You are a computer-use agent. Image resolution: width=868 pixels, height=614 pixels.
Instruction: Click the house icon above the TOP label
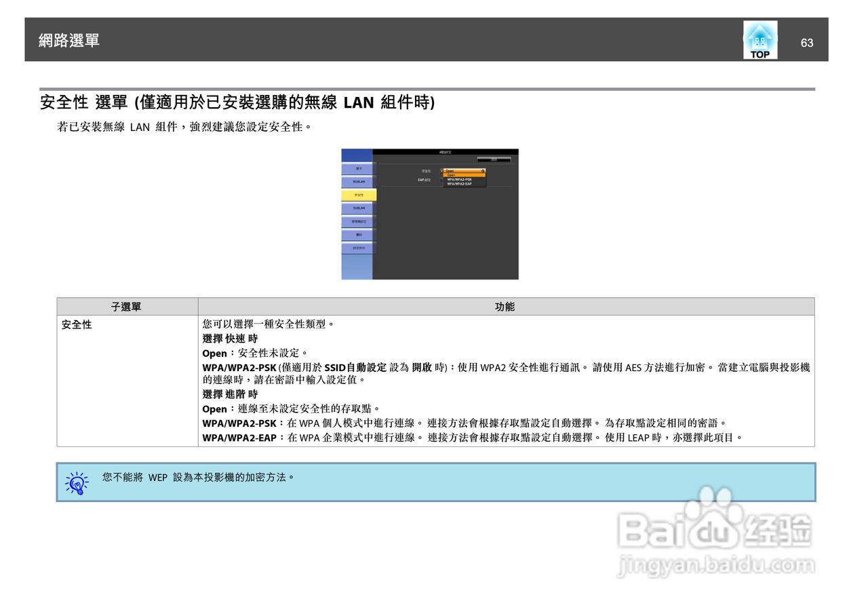759,34
